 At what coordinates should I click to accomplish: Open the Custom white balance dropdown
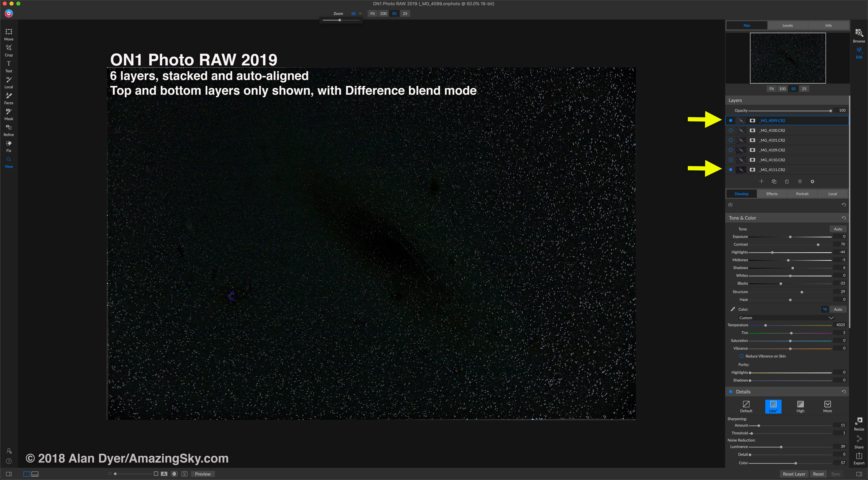(831, 318)
